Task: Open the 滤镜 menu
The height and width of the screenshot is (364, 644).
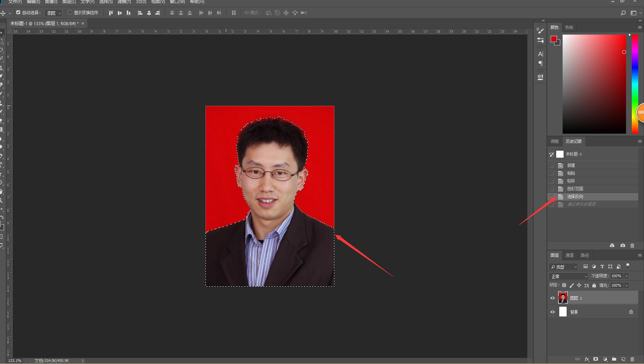Action: (124, 2)
